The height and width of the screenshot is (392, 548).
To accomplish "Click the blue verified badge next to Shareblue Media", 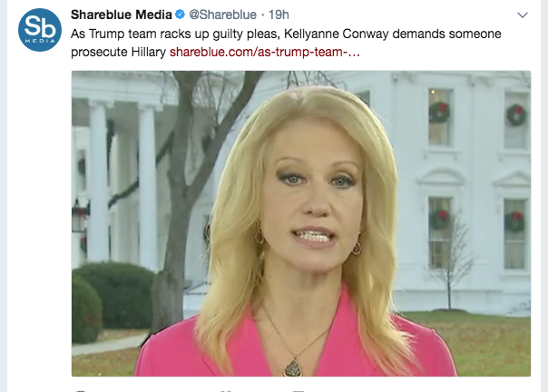I will click(180, 15).
